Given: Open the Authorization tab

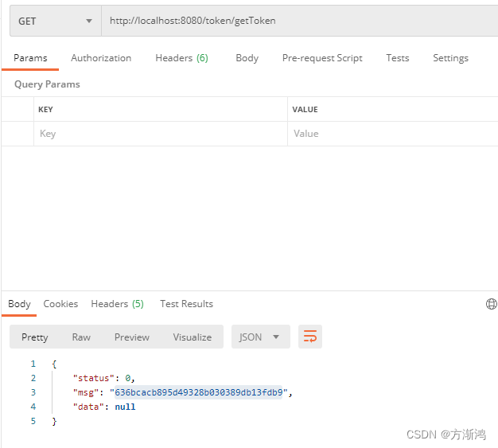Looking at the screenshot, I should [101, 58].
